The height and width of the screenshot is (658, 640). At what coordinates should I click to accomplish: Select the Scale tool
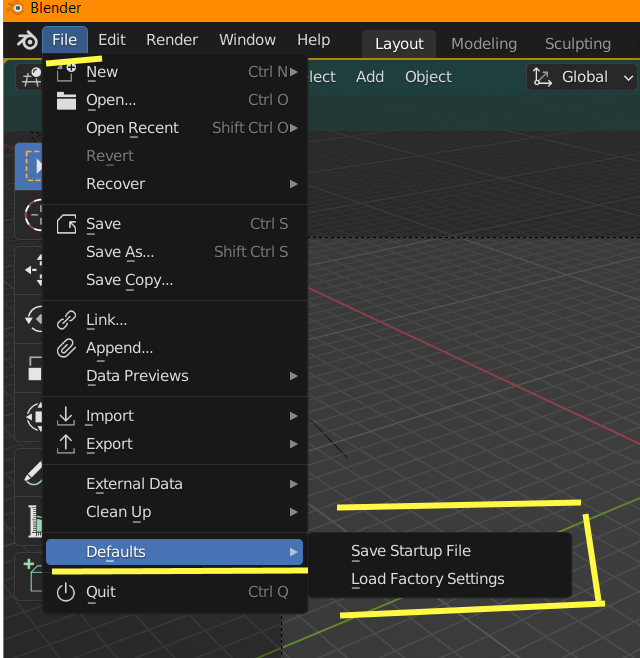(x=29, y=368)
